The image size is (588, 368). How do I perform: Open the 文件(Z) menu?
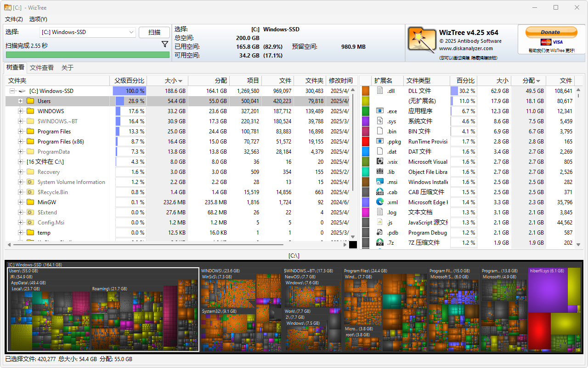click(14, 19)
